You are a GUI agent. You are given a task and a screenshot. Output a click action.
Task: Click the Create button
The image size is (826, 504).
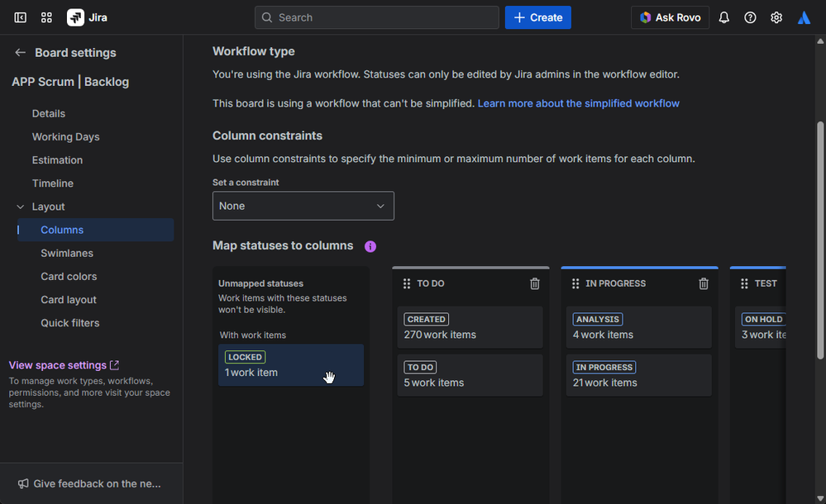tap(537, 18)
